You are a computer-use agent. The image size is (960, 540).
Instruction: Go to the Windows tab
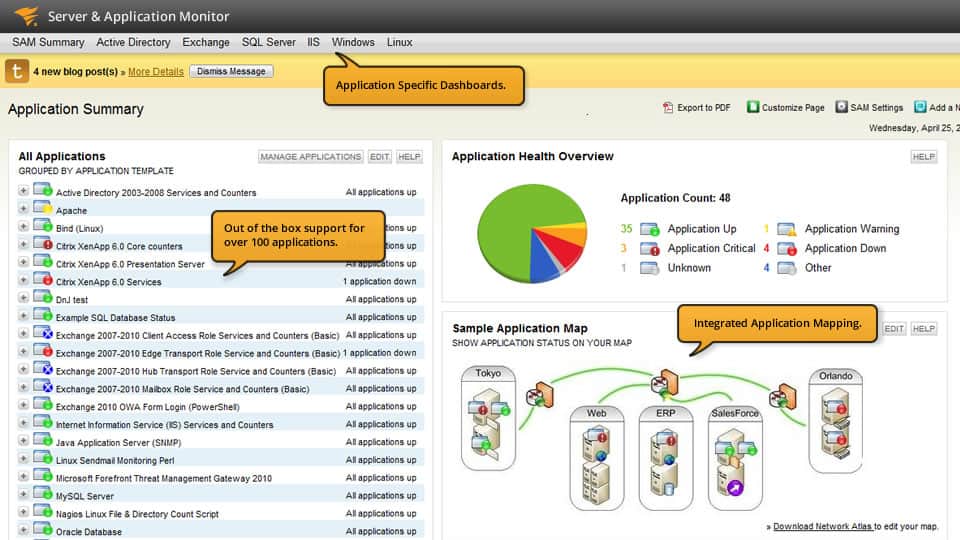pos(353,42)
